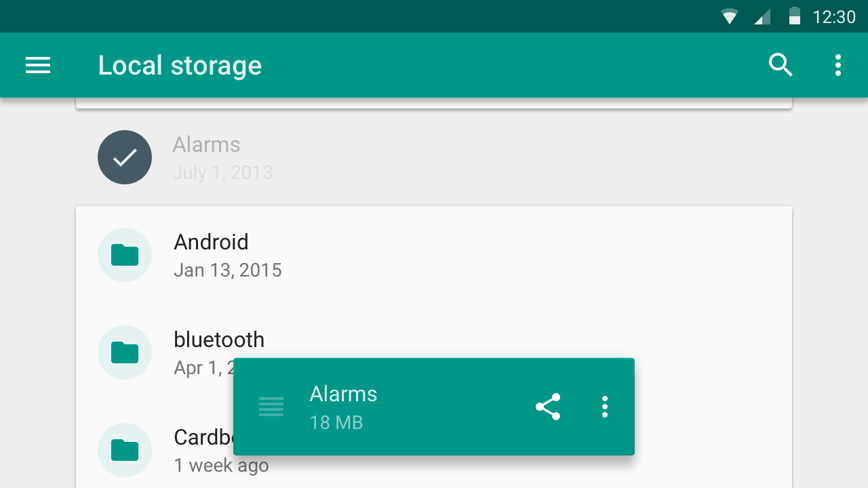Click the Local storage title

[x=180, y=65]
